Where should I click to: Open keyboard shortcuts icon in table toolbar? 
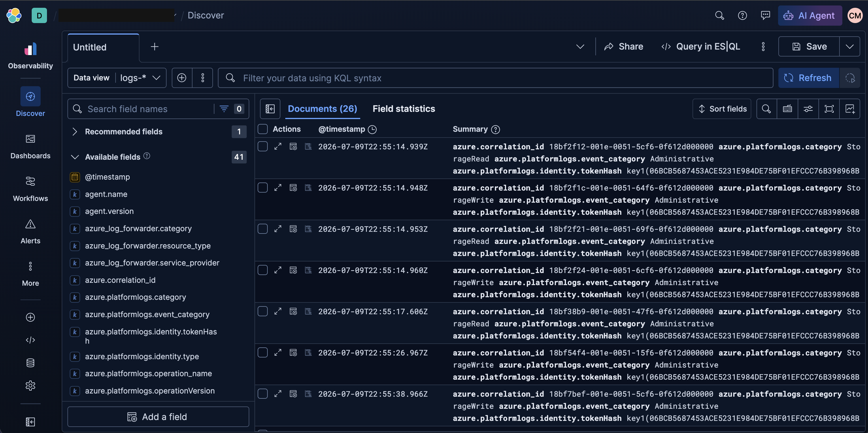click(x=788, y=109)
